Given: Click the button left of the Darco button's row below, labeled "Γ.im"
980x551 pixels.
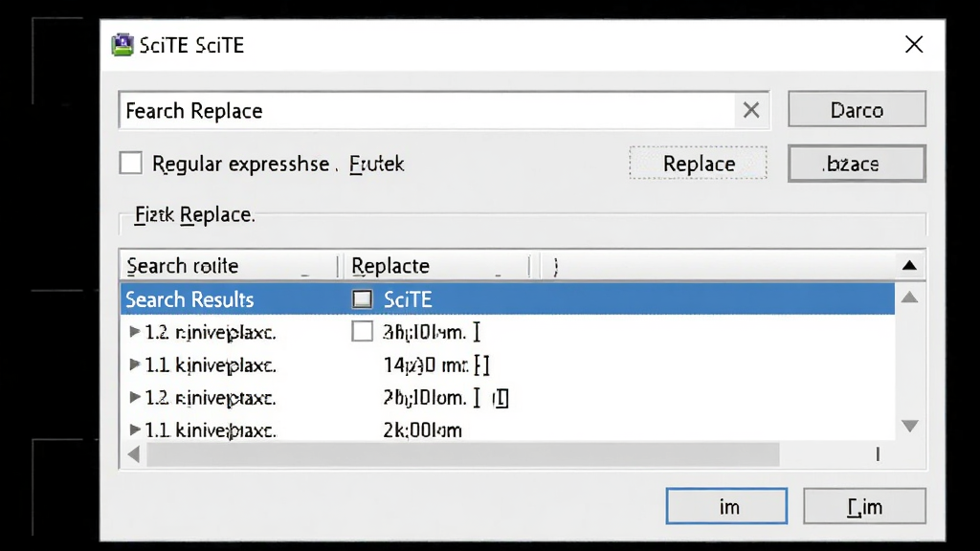Looking at the screenshot, I should (x=864, y=506).
